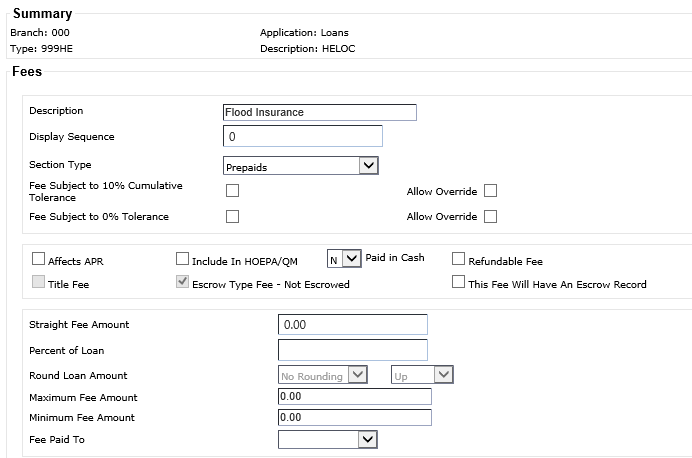This screenshot has height=458, width=692.
Task: Click the Type: 999HE summary text
Action: (41, 49)
